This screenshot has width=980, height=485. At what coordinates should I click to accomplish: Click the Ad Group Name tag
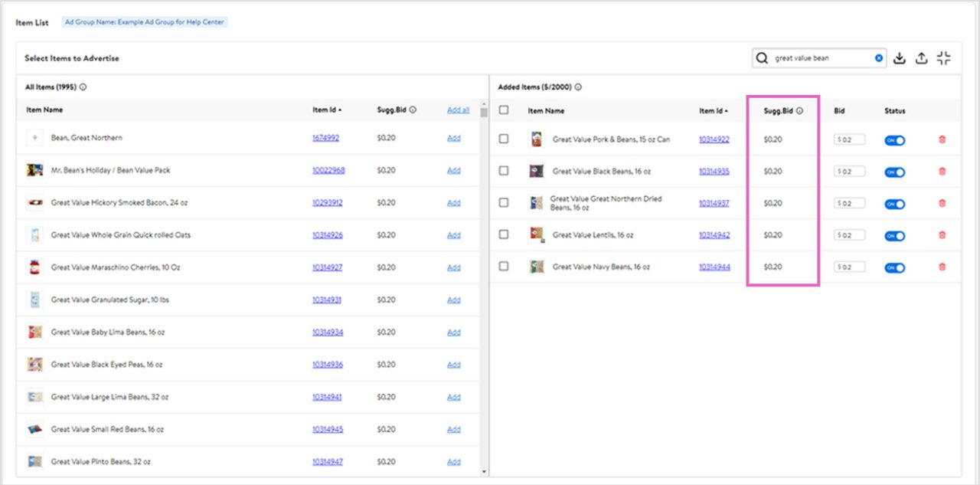(x=145, y=22)
